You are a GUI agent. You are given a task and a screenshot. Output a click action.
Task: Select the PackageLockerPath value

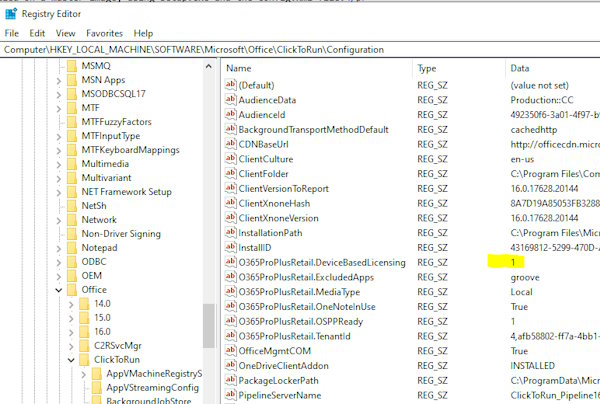pyautogui.click(x=278, y=380)
